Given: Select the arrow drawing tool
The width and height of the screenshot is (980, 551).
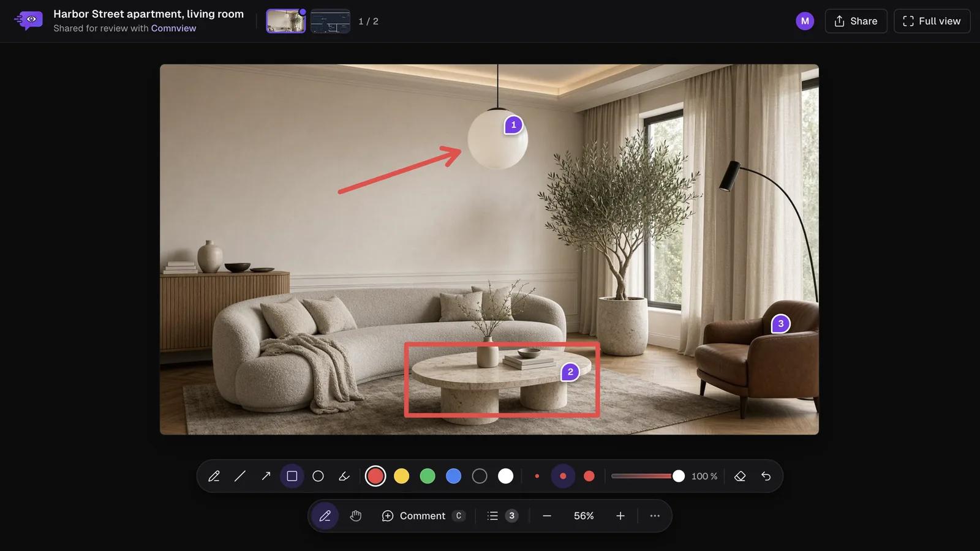Looking at the screenshot, I should point(266,476).
